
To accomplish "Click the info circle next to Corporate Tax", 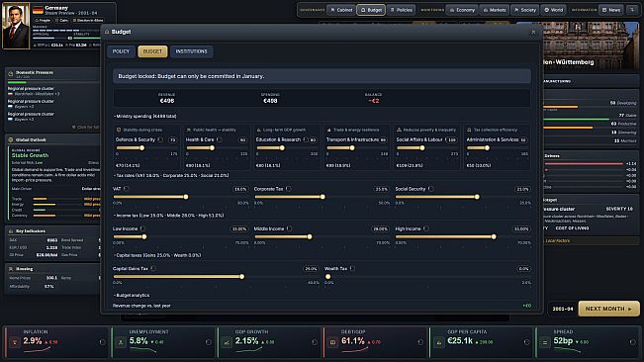I will click(289, 189).
